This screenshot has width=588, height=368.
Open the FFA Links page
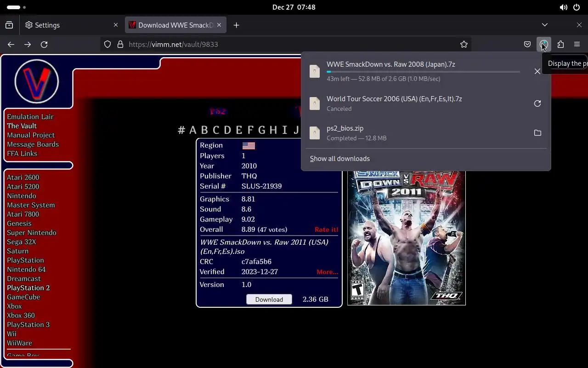22,154
